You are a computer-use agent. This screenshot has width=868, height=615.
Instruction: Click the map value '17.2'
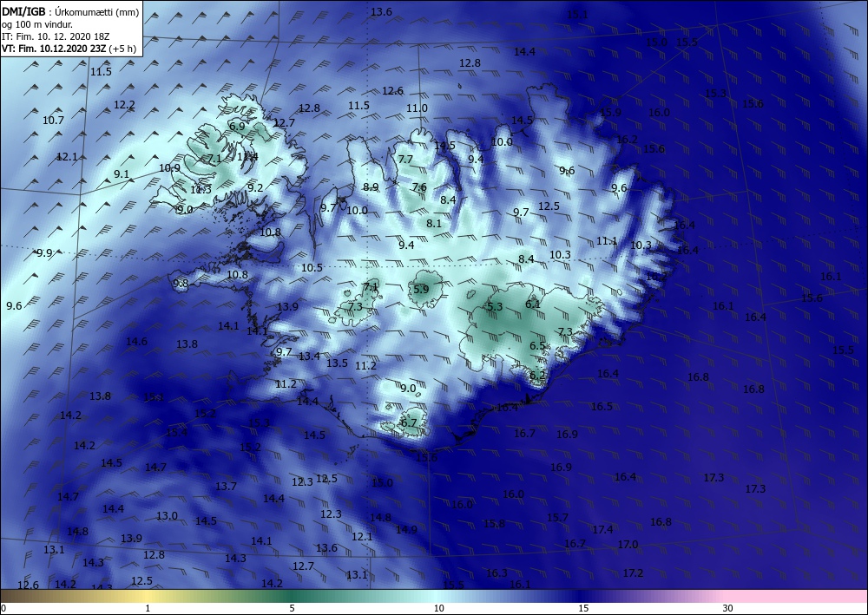pyautogui.click(x=633, y=573)
